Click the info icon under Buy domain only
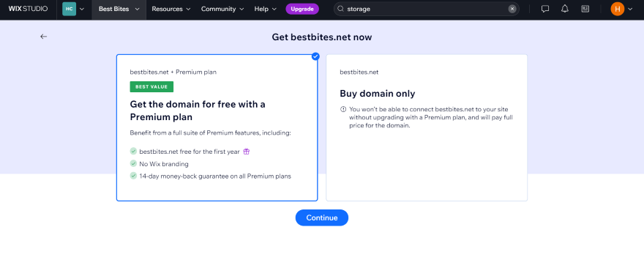The height and width of the screenshot is (279, 644). 343,109
